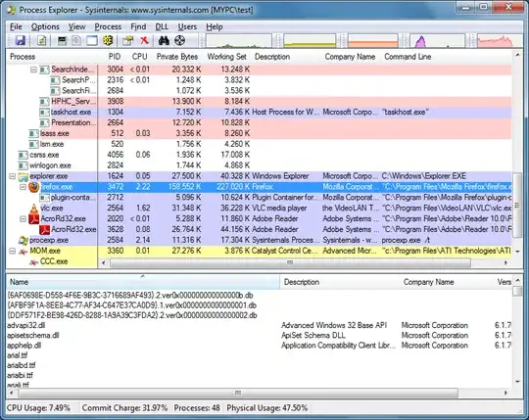The height and width of the screenshot is (420, 529).
Task: Click the procexp.exe icon
Action: pos(24,240)
